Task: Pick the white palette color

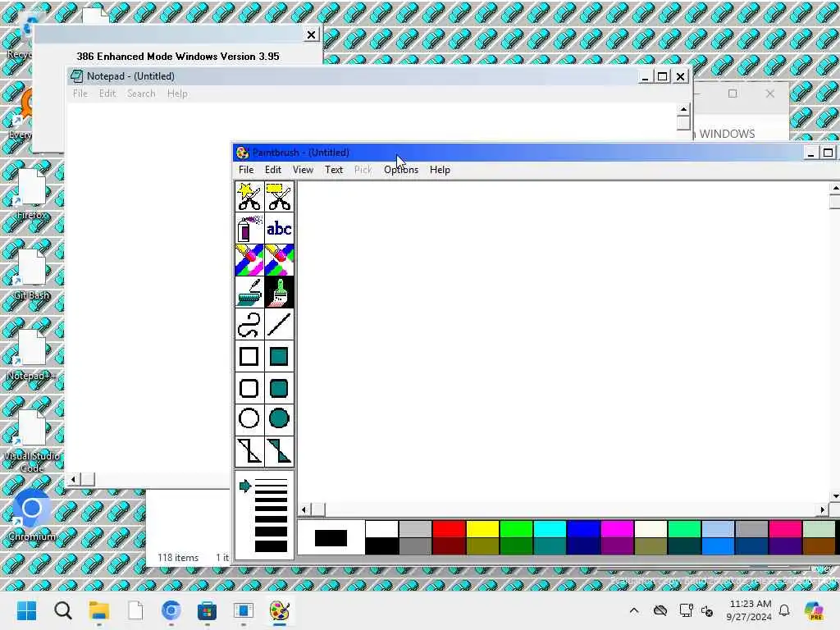Action: 381,529
